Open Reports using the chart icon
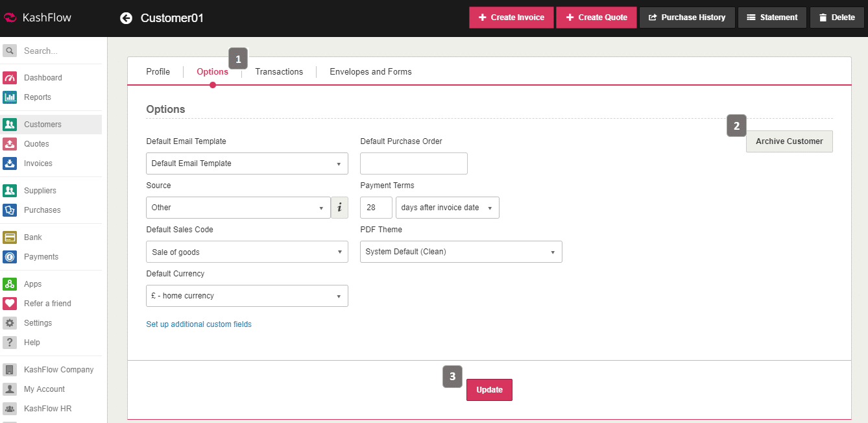Image resolution: width=868 pixels, height=423 pixels. pyautogui.click(x=10, y=97)
